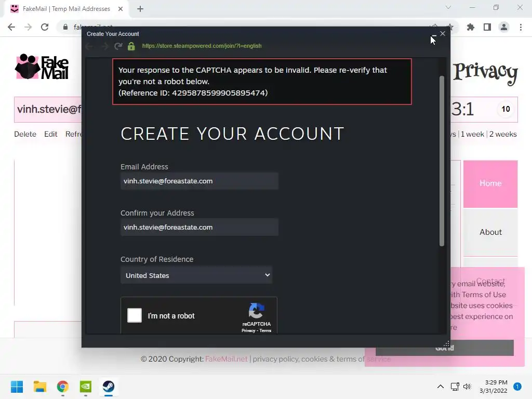Bookmark this page with star icon

click(450, 27)
